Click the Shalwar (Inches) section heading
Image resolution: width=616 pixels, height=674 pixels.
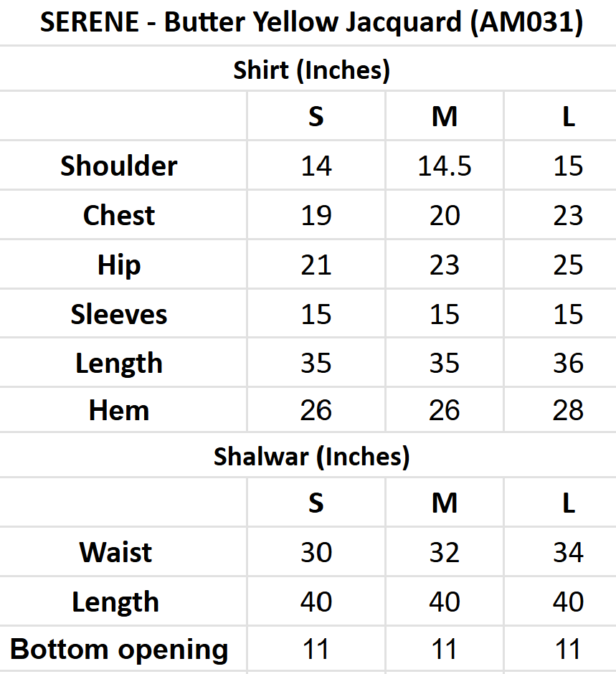[x=311, y=456]
